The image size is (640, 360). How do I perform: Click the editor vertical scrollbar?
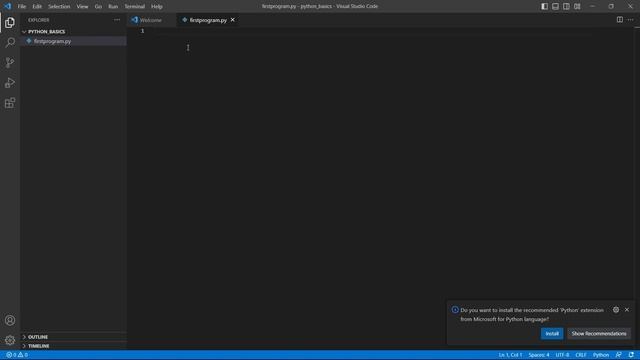pos(637,188)
